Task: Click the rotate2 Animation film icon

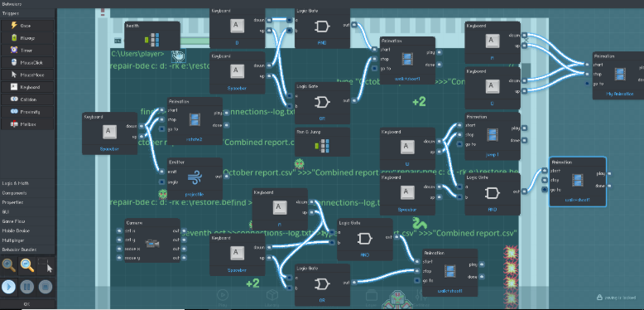Action: coord(195,119)
